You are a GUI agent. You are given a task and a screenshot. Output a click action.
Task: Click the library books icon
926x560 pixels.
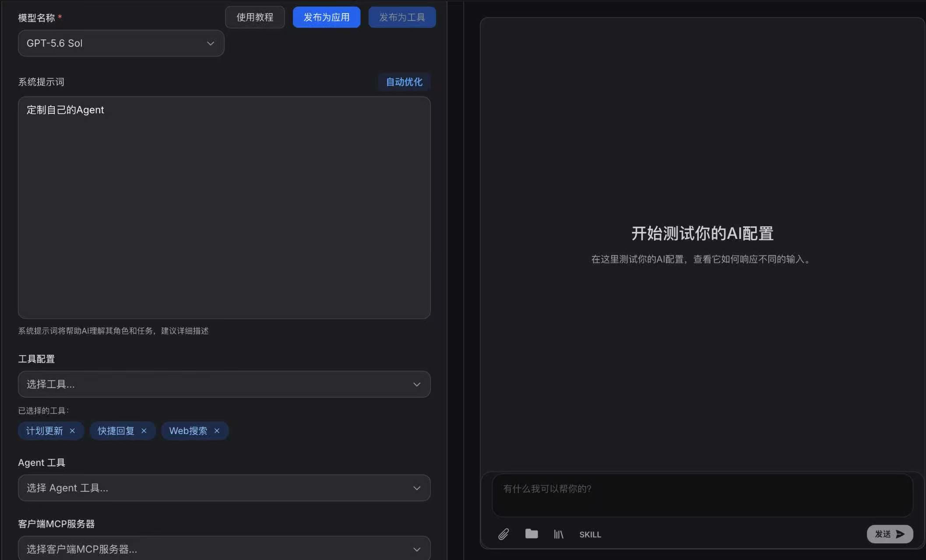pyautogui.click(x=559, y=534)
